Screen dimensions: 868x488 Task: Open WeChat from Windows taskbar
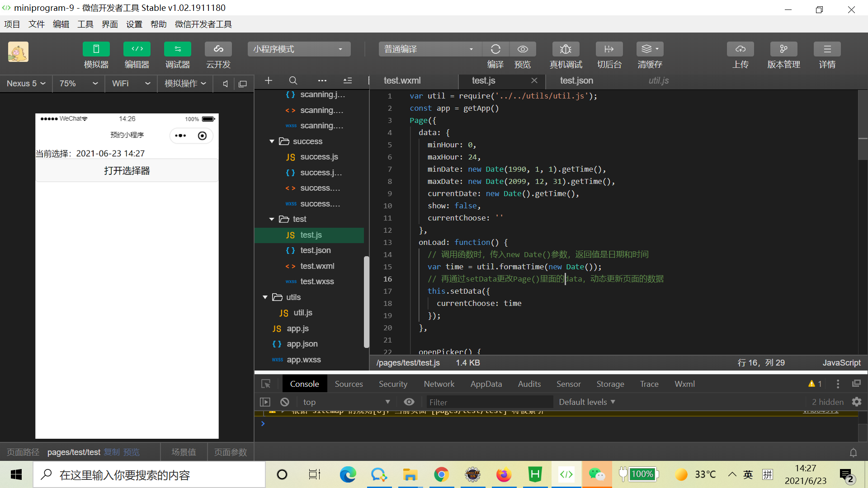click(597, 474)
